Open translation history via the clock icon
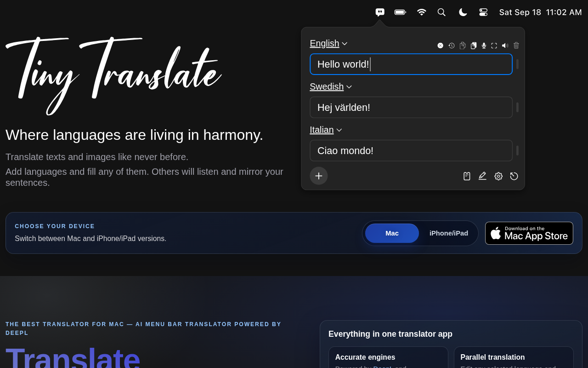Viewport: 588px width, 368px height. pyautogui.click(x=452, y=46)
